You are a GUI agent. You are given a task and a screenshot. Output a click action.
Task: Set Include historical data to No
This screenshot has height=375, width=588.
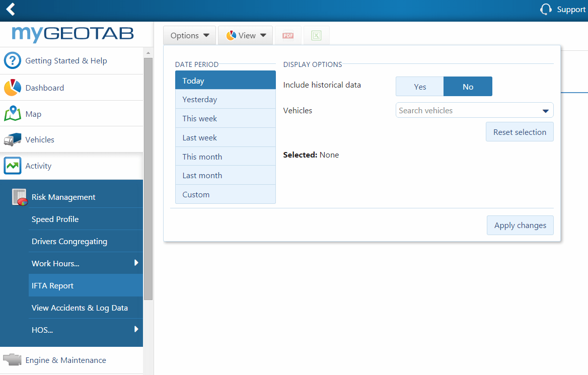(x=468, y=87)
